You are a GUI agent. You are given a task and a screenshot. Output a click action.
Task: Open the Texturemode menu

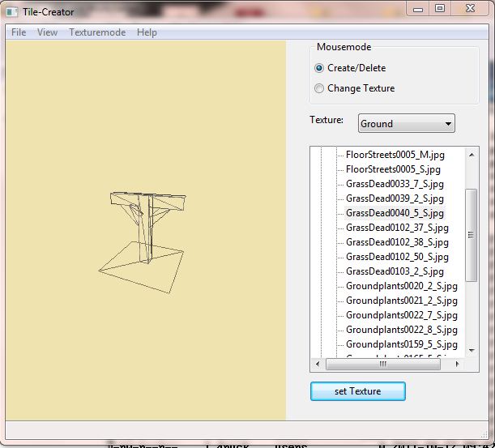tap(97, 32)
